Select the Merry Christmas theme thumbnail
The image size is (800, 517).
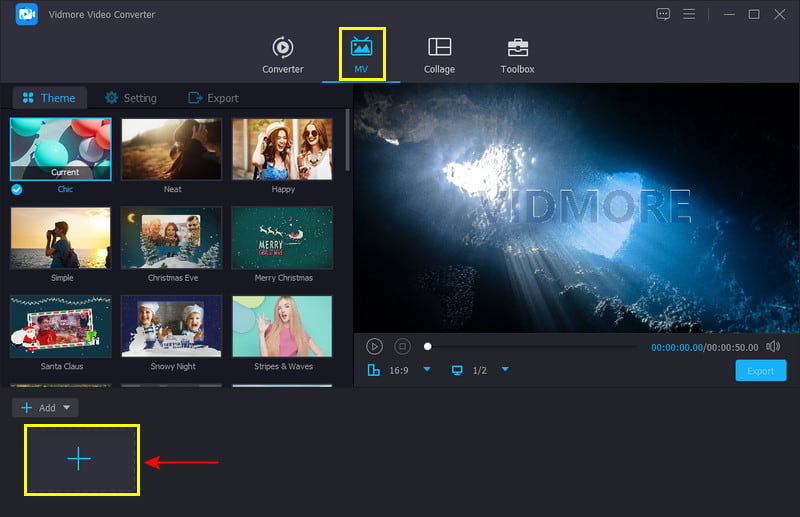282,238
